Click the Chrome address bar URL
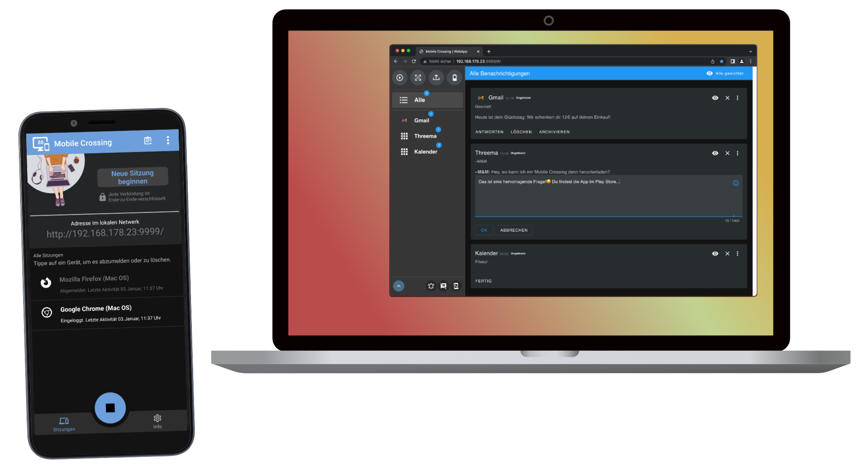Image resolution: width=868 pixels, height=470 pixels. tap(478, 61)
